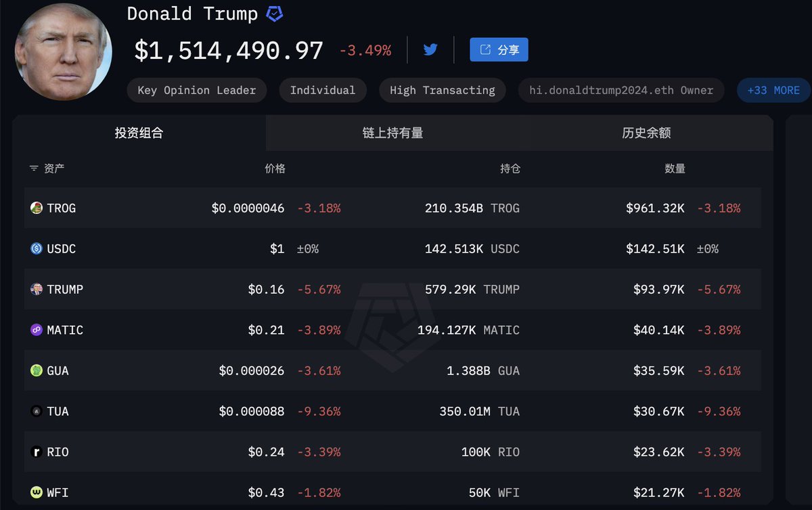Click the 142.513K USDC holdings cell

pyautogui.click(x=472, y=249)
